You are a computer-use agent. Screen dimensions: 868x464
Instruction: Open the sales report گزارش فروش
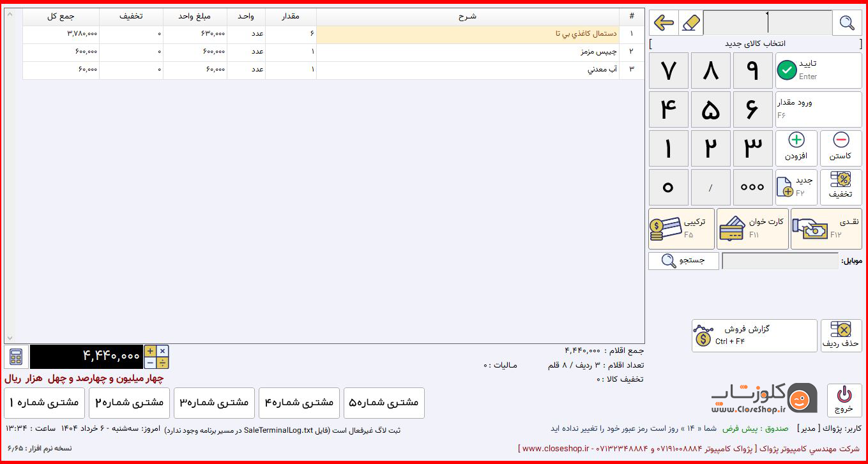[754, 336]
